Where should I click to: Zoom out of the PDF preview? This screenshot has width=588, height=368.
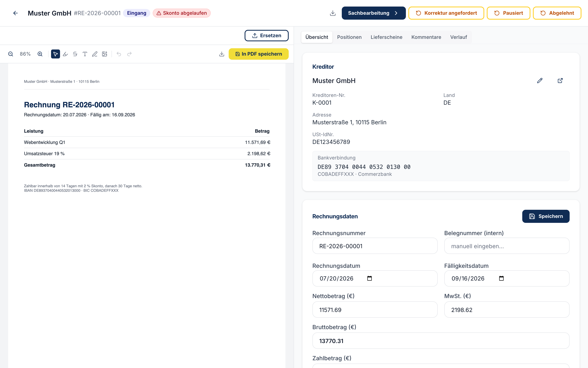click(x=10, y=54)
